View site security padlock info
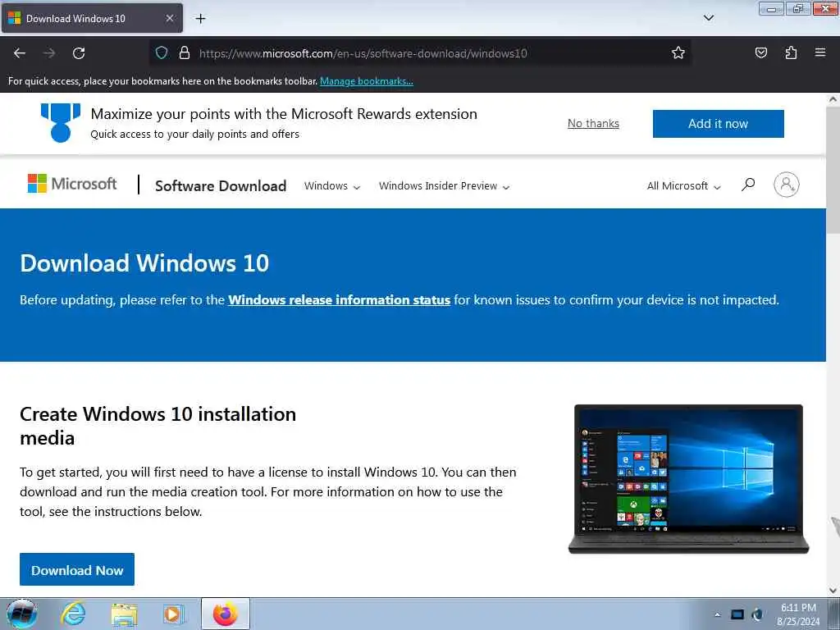Viewport: 840px width, 630px height. (x=185, y=52)
